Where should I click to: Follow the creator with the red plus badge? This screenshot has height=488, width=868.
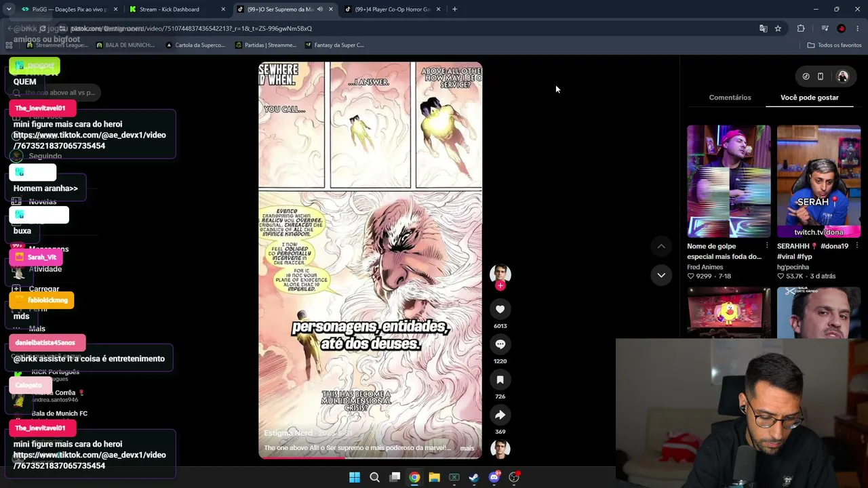pos(500,286)
